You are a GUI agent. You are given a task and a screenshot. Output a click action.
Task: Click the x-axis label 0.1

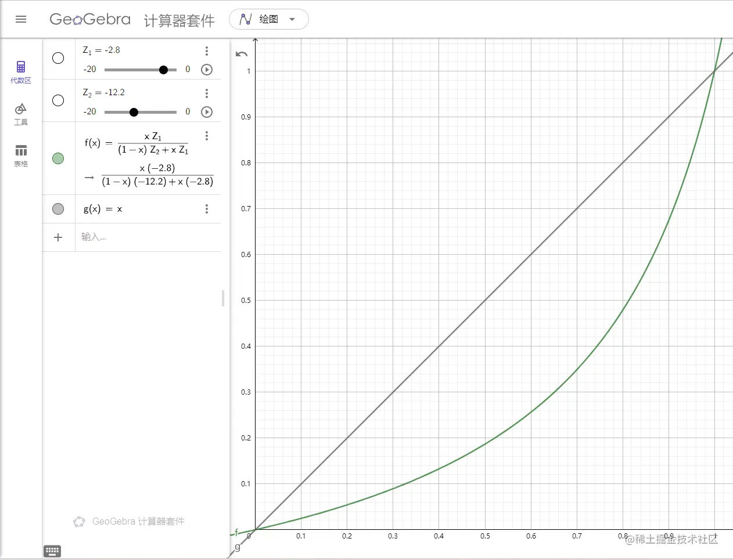click(x=301, y=536)
